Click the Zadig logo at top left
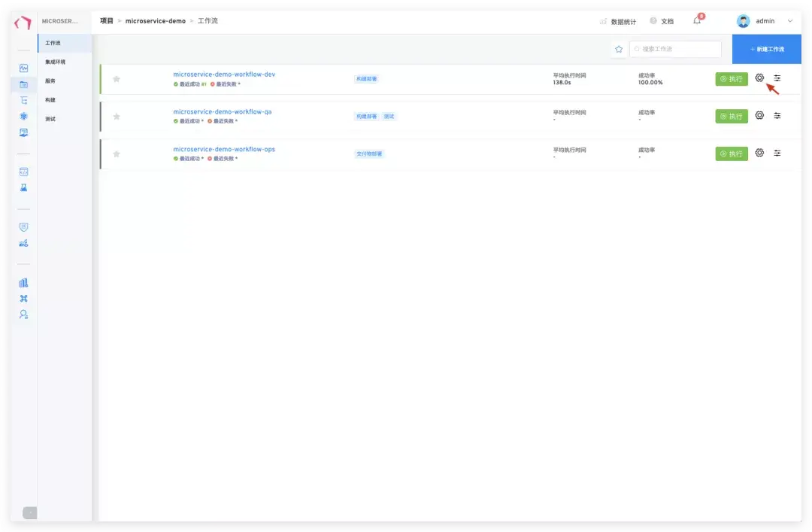Screen dimensions: 812x532 pyautogui.click(x=22, y=23)
